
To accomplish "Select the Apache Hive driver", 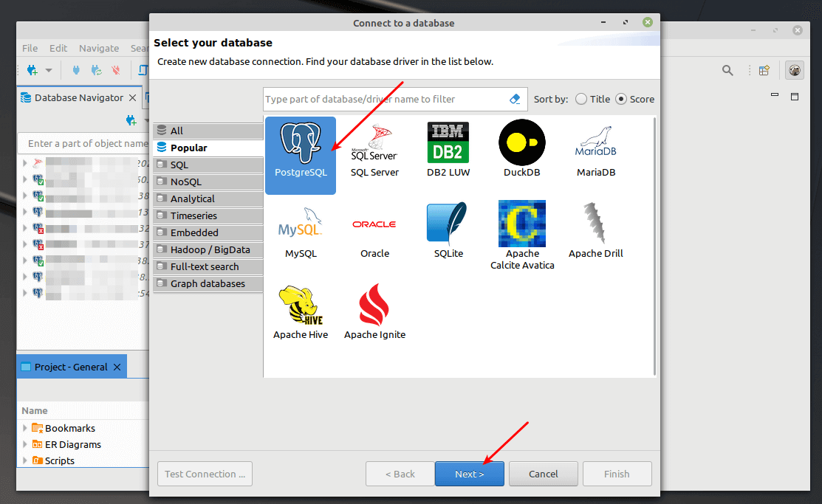I will [300, 310].
